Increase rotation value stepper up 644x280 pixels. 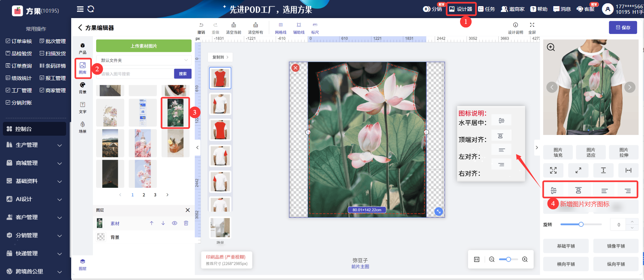coord(632,221)
